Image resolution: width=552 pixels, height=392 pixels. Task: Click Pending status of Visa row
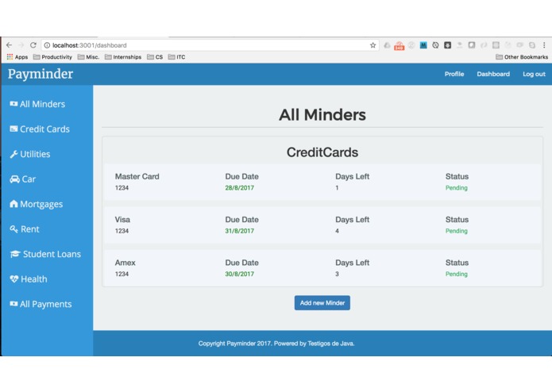pos(456,231)
